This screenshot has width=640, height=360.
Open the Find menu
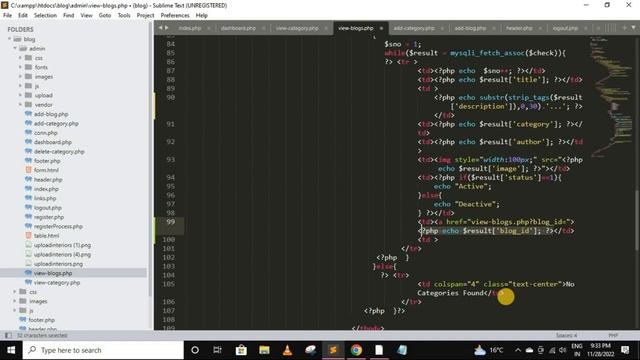tap(69, 16)
